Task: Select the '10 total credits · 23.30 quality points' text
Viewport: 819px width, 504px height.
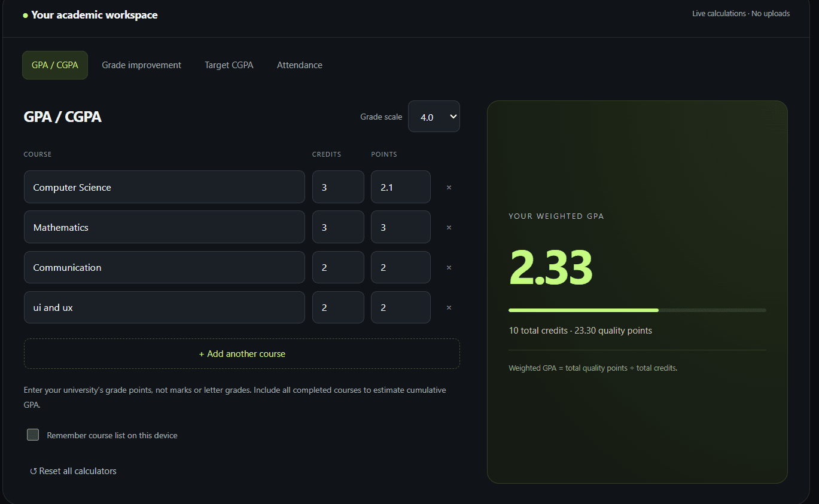Action: click(x=580, y=331)
